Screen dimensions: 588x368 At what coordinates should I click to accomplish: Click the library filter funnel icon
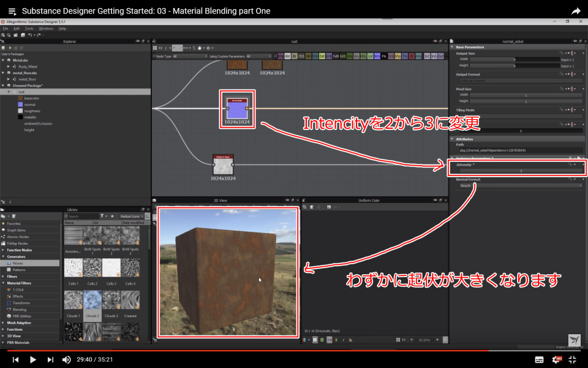point(102,217)
